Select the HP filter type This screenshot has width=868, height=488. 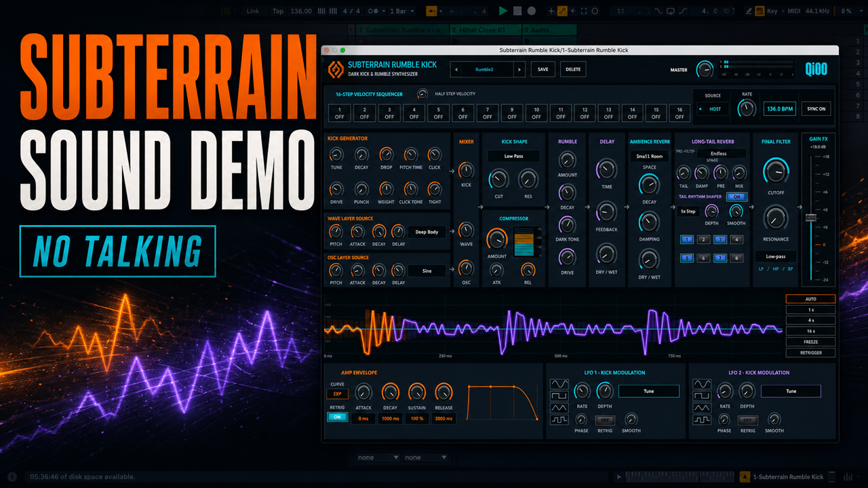tap(776, 269)
